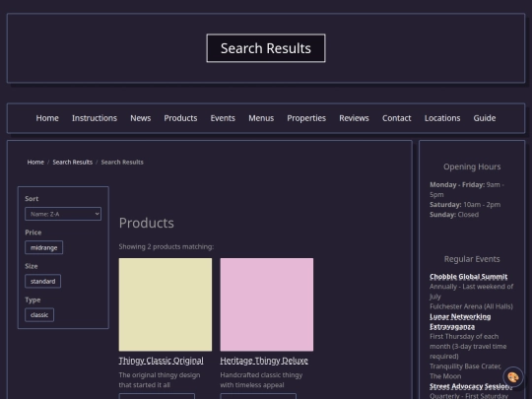This screenshot has width=532, height=399.
Task: Click 'The original thingy design' description
Action: pyautogui.click(x=160, y=375)
